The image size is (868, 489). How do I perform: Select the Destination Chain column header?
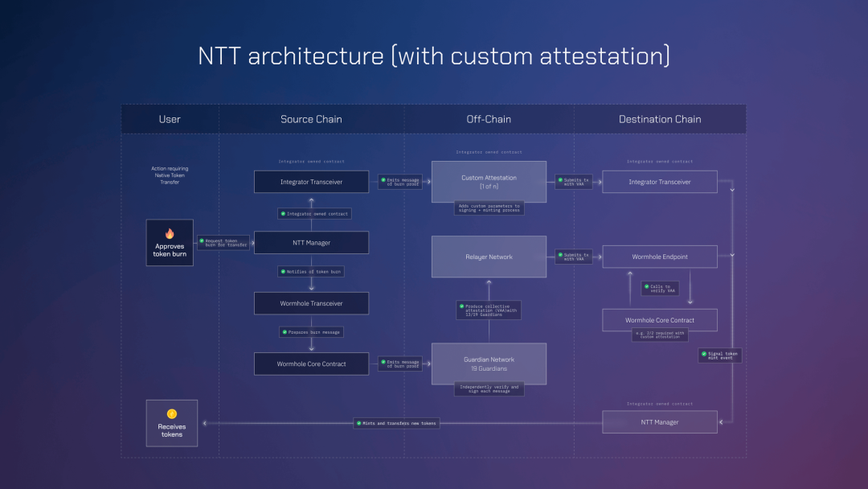(660, 118)
